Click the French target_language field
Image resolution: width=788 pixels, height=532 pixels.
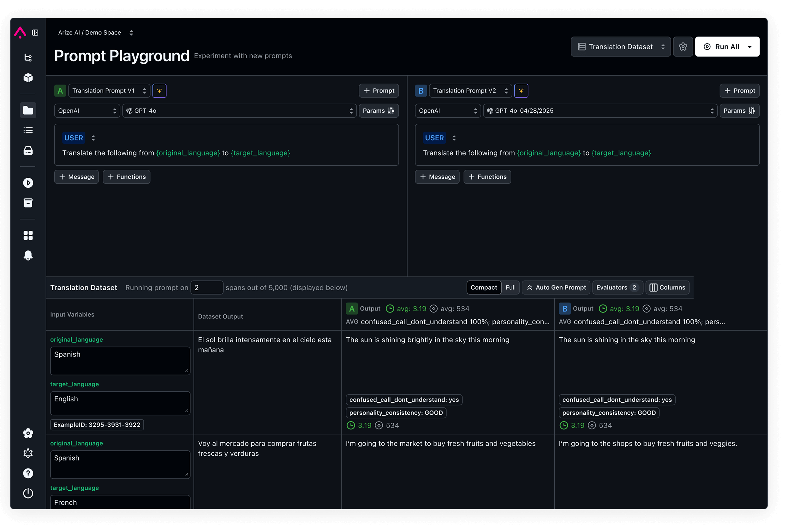[x=120, y=502]
